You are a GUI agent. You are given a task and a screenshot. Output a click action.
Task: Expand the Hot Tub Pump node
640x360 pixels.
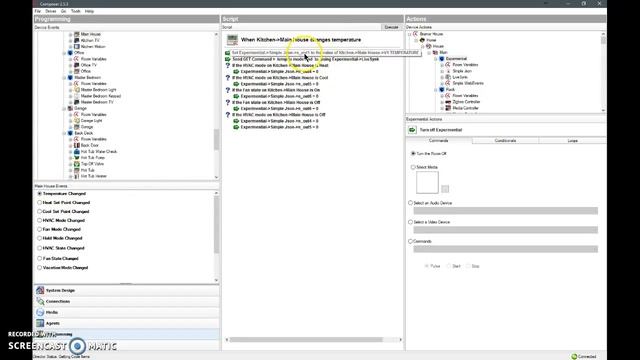[71, 158]
